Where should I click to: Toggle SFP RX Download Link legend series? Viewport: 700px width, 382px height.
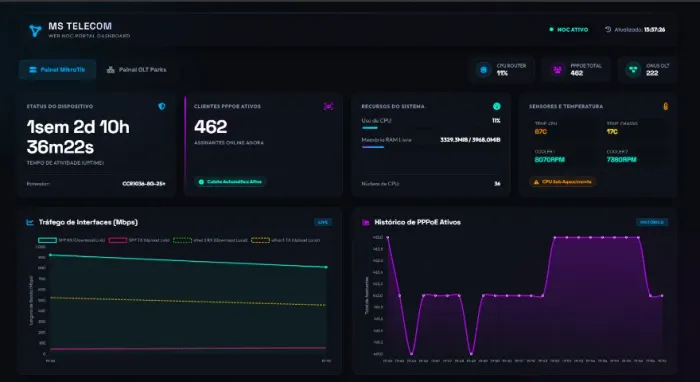[71, 240]
